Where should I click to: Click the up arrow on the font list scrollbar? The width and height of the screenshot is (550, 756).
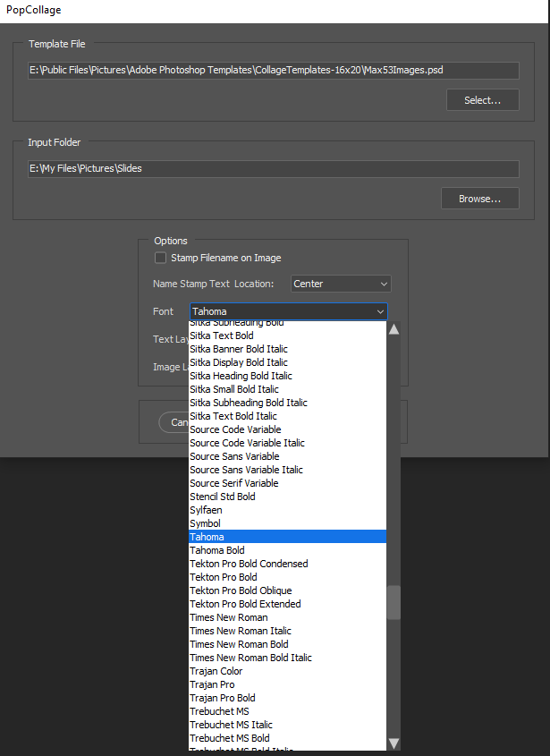(393, 328)
